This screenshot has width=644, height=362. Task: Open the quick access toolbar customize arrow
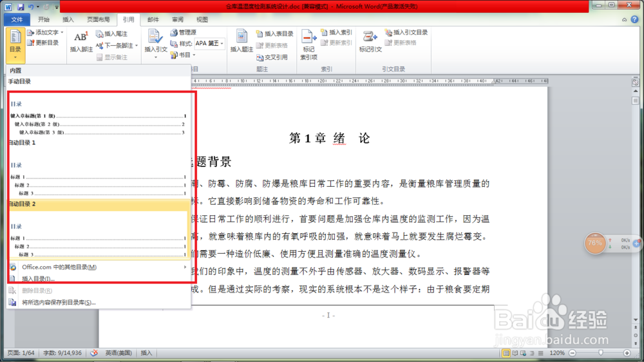[x=57, y=6]
